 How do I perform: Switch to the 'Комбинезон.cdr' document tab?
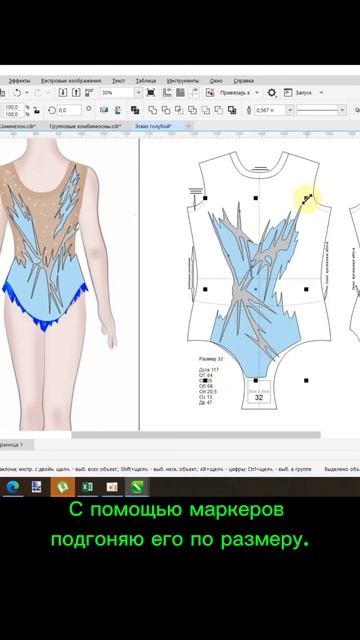[17, 126]
